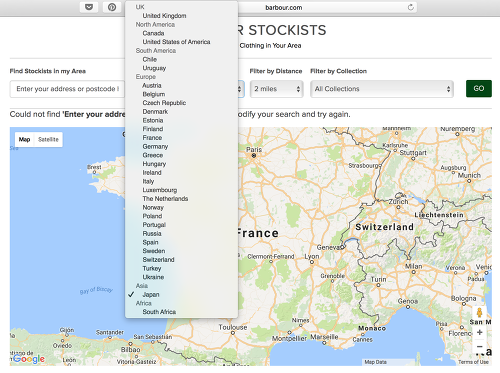Click the address or postcode input field

(67, 89)
